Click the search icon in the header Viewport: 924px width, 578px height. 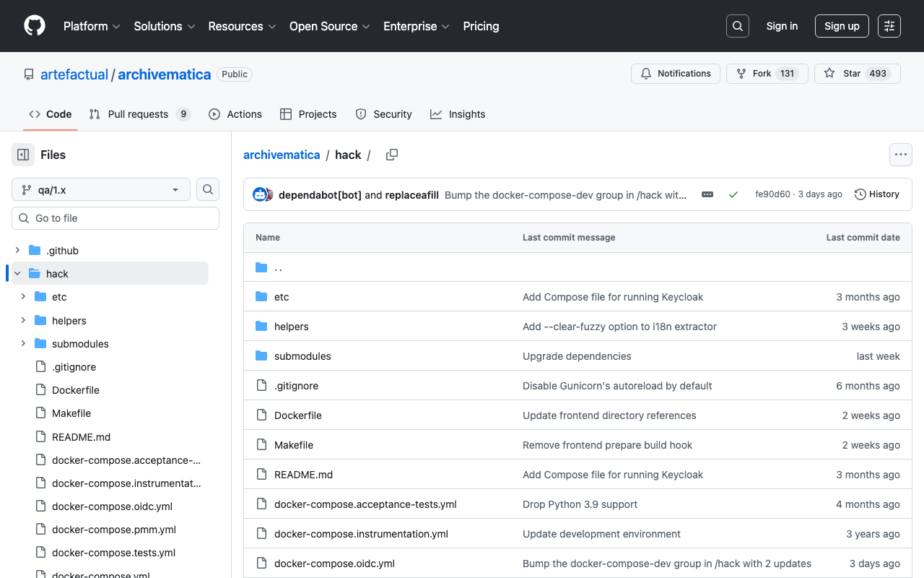click(x=737, y=26)
